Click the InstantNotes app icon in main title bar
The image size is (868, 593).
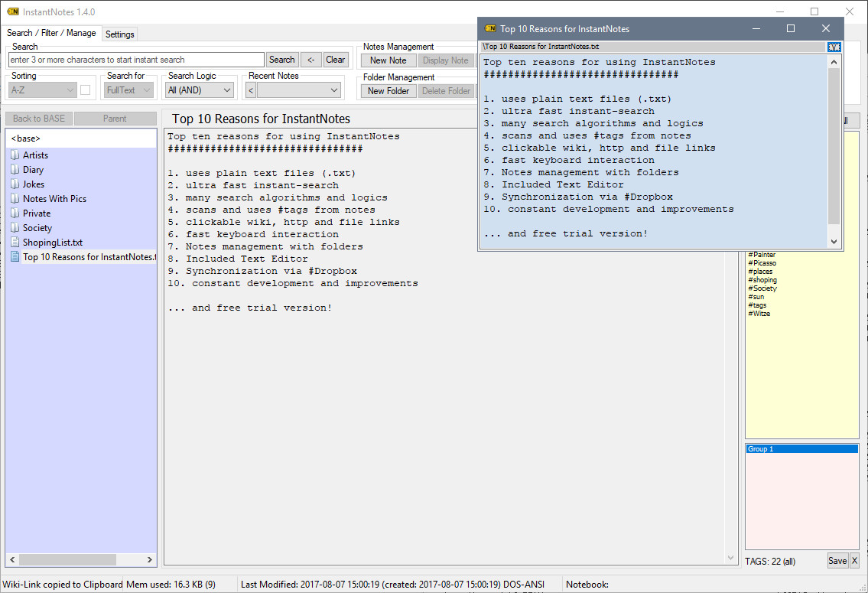[x=13, y=11]
